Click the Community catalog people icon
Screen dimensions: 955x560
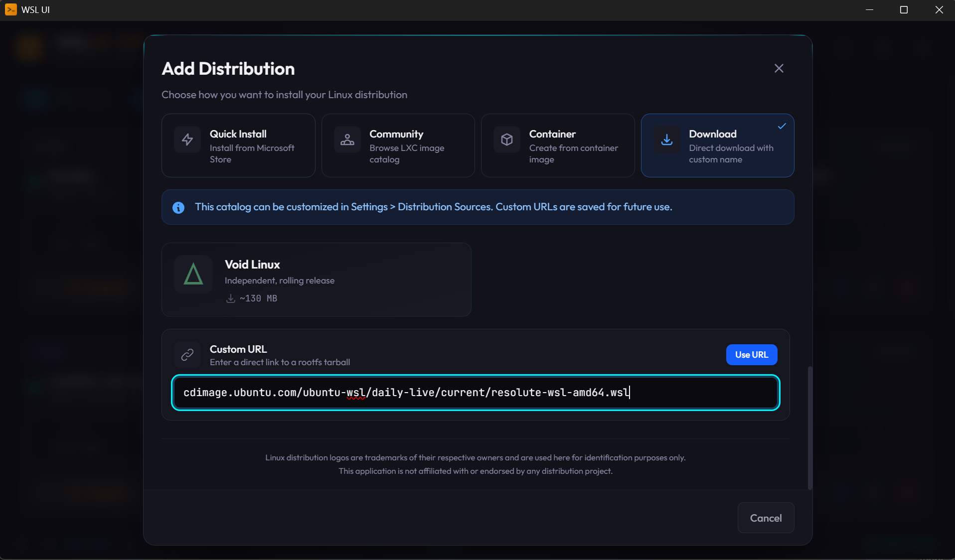click(347, 140)
